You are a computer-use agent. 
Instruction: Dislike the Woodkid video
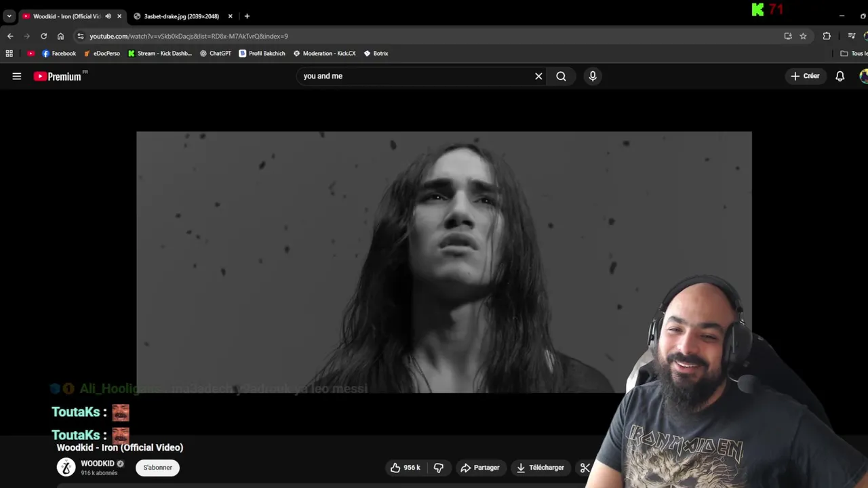pos(439,468)
